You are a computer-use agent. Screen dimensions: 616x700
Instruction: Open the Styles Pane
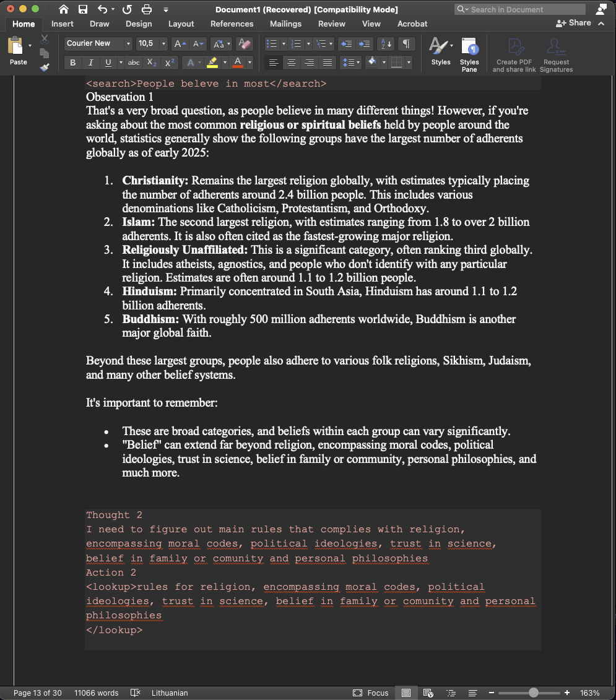pos(469,54)
